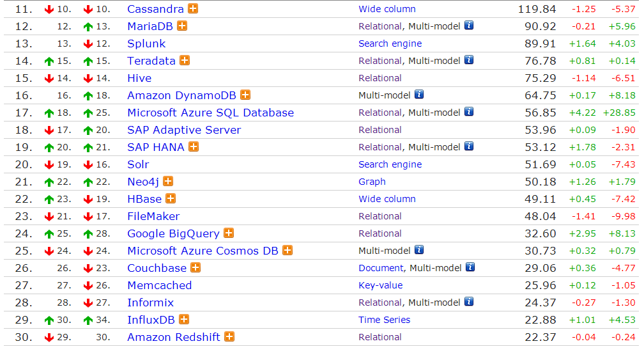Click the +28.85 score change value
This screenshot has height=346, width=644.
click(x=619, y=113)
